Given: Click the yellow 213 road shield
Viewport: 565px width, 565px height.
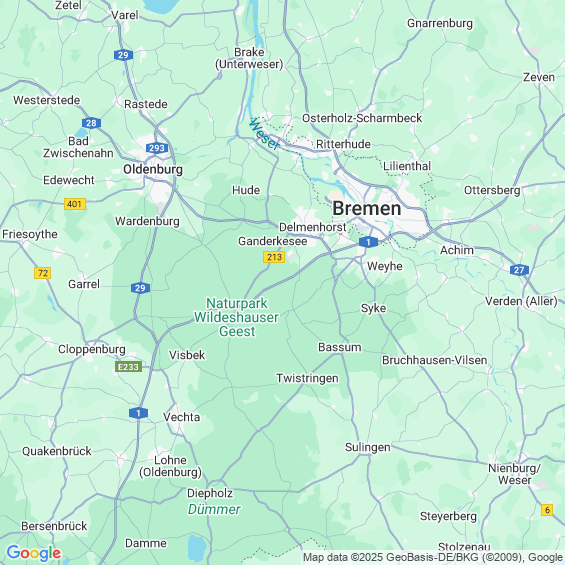Looking at the screenshot, I should tap(274, 257).
